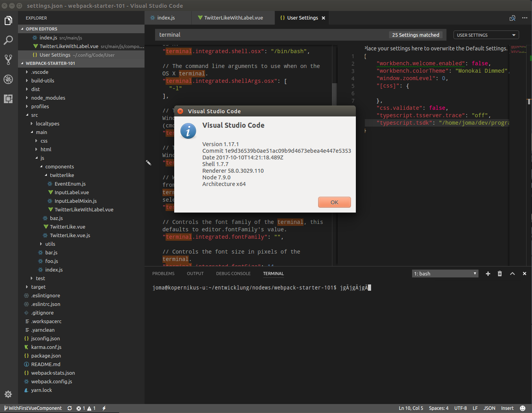This screenshot has height=413, width=532.
Task: Expand the target folder
Action: 81,287
